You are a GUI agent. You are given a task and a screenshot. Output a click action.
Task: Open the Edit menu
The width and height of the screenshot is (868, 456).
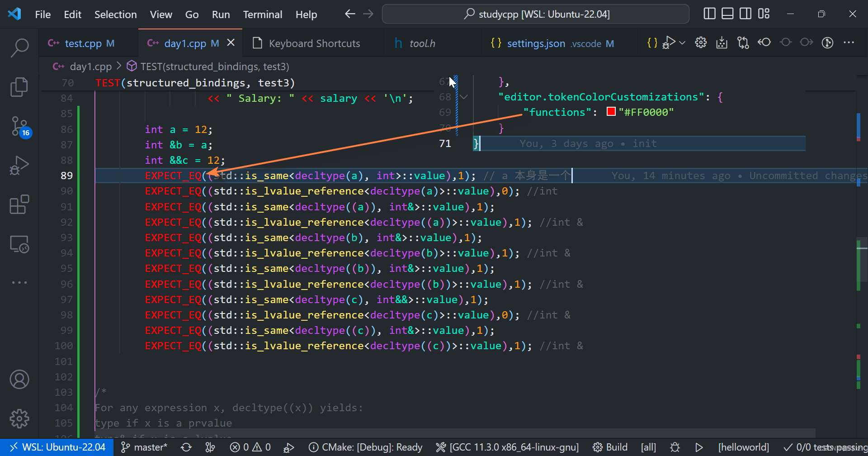coord(72,14)
